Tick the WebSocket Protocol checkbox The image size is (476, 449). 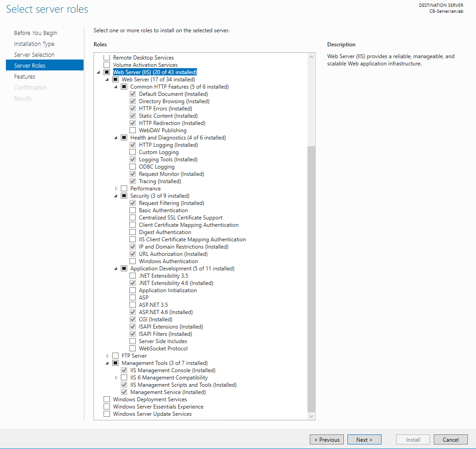(133, 349)
